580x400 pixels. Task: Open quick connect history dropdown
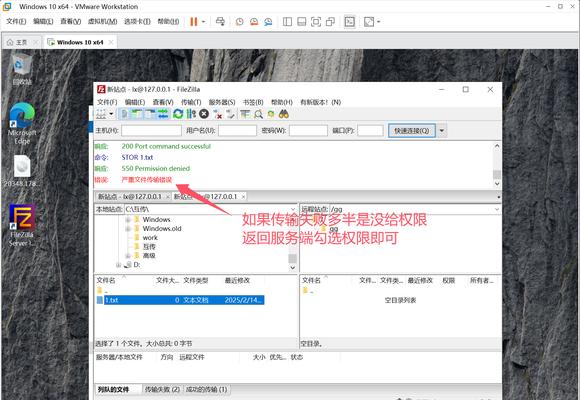tap(442, 131)
